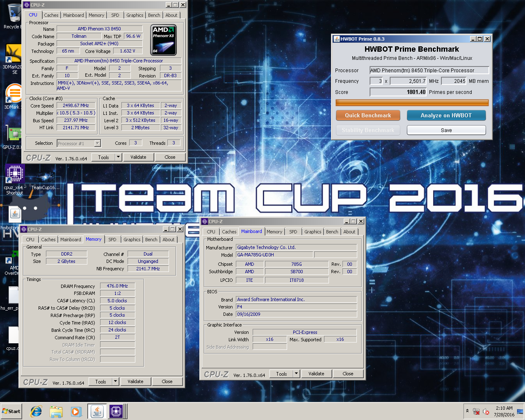Click the Save button in HWBOT Prime
This screenshot has height=420, width=525.
pyautogui.click(x=446, y=130)
